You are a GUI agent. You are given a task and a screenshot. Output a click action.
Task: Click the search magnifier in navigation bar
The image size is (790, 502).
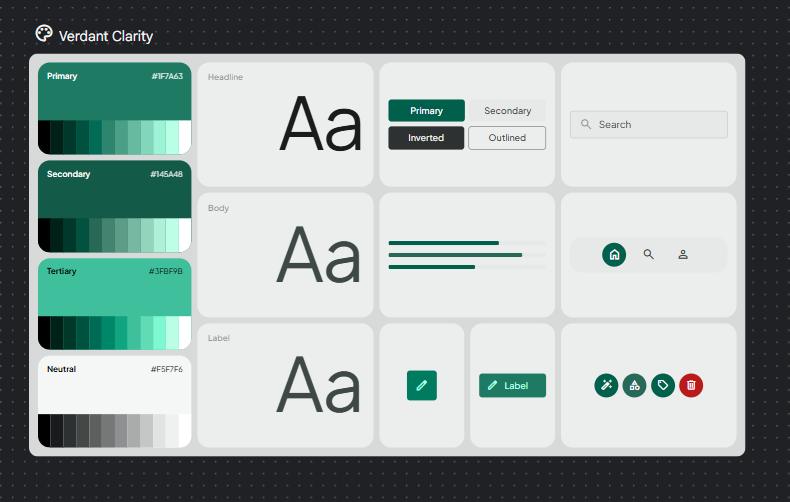[x=649, y=255]
